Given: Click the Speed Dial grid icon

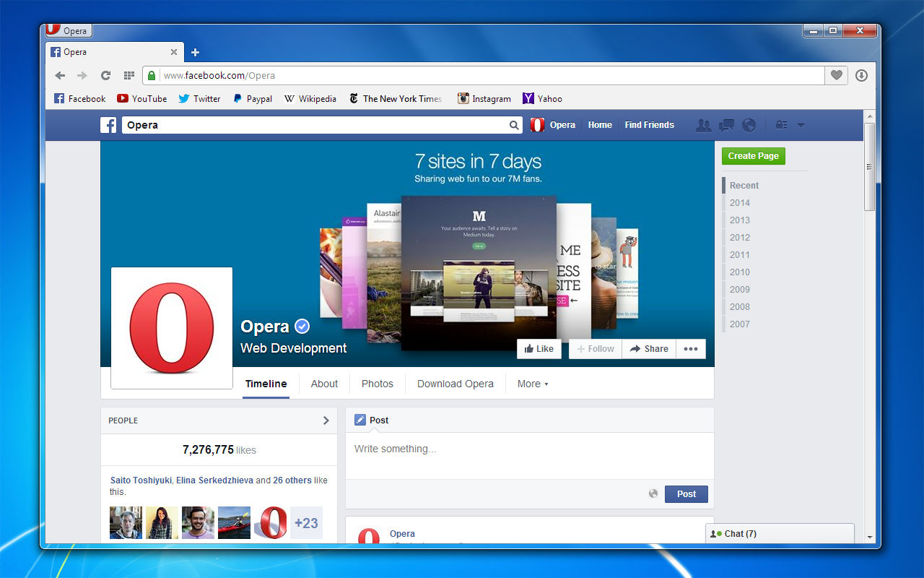Looking at the screenshot, I should point(129,75).
